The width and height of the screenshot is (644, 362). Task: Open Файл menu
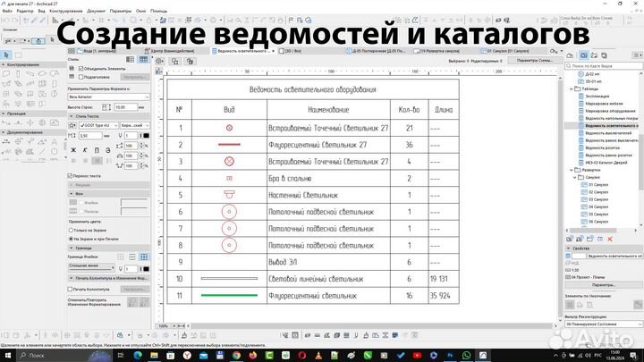(x=7, y=11)
